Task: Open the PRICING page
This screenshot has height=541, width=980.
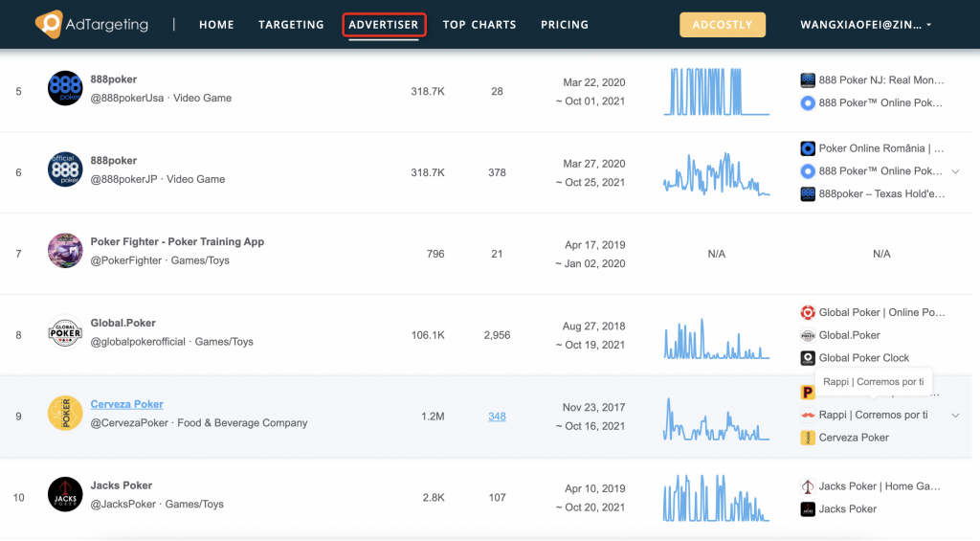Action: pos(565,24)
